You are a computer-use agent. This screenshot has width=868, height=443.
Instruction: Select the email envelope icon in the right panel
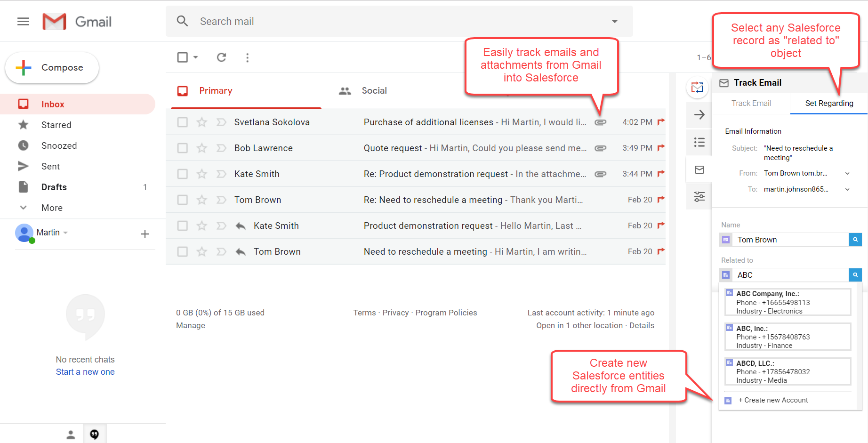(699, 169)
